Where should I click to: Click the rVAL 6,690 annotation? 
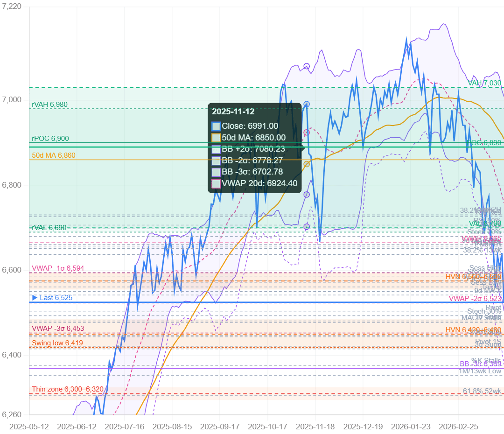(x=49, y=228)
